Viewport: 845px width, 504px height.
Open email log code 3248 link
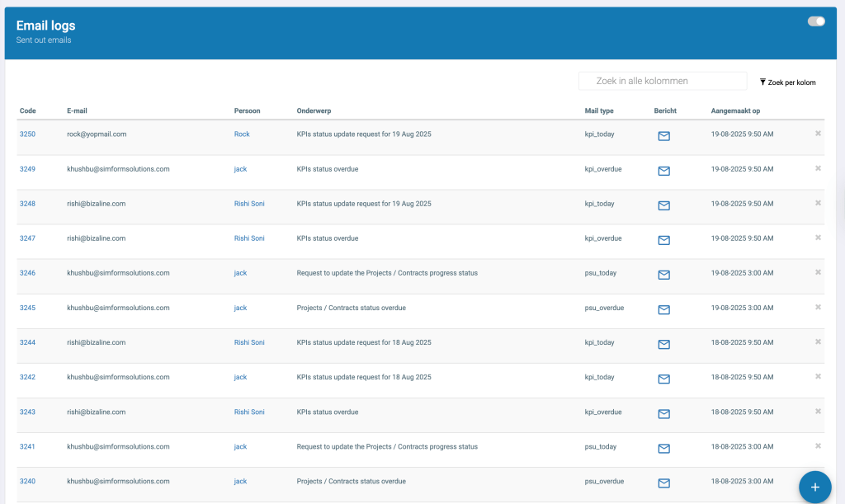tap(27, 204)
